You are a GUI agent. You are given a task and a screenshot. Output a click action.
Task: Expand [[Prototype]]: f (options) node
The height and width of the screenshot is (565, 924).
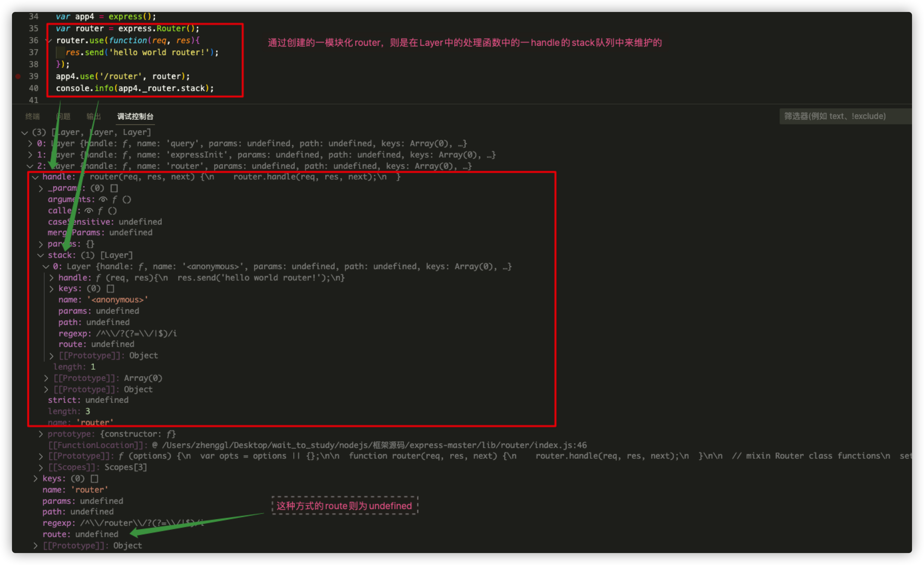41,456
